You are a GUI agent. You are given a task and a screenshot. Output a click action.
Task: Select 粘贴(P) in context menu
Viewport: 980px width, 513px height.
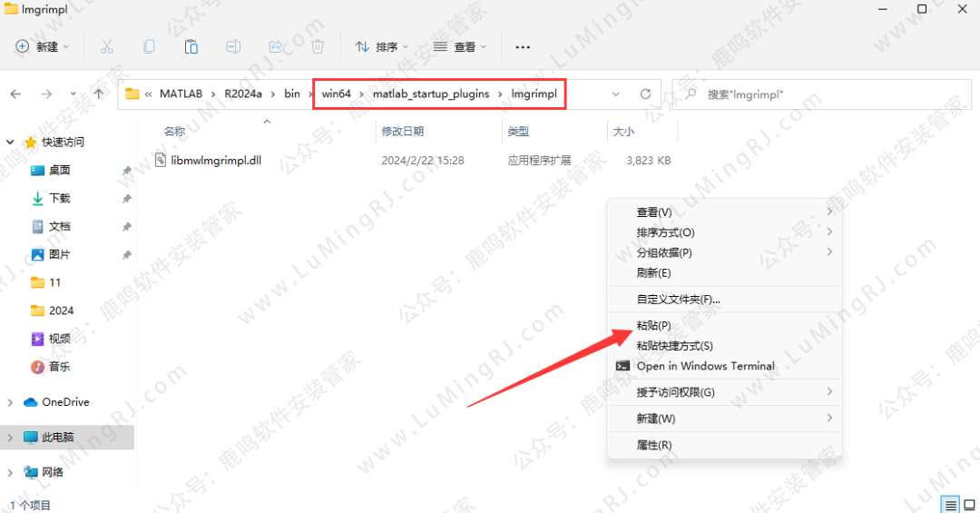click(724, 325)
